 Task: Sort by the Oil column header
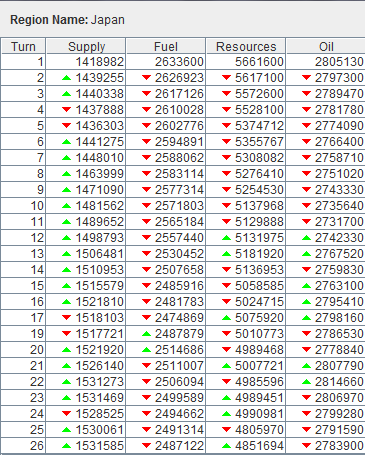[x=326, y=46]
